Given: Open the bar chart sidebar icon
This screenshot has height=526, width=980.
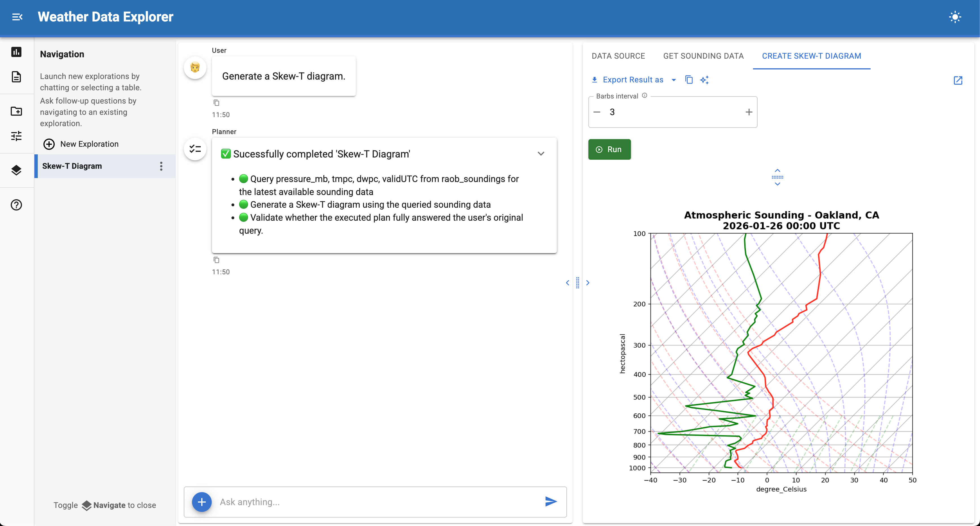Looking at the screenshot, I should pyautogui.click(x=16, y=52).
